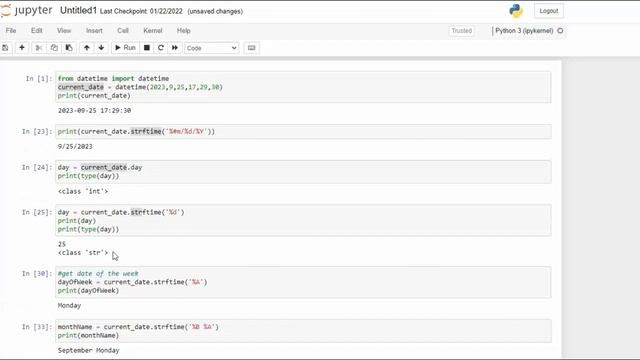
Task: Click the kernel idle circle indicator
Action: [x=560, y=31]
